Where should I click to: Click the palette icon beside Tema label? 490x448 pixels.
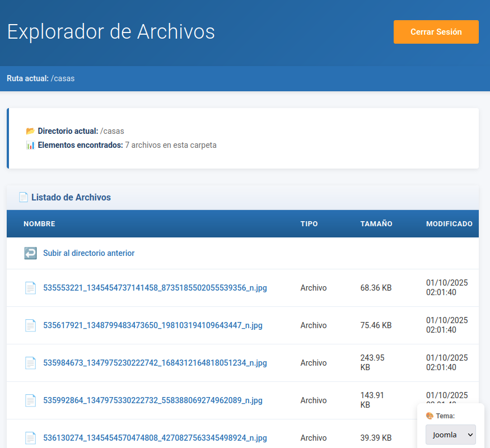point(430,416)
